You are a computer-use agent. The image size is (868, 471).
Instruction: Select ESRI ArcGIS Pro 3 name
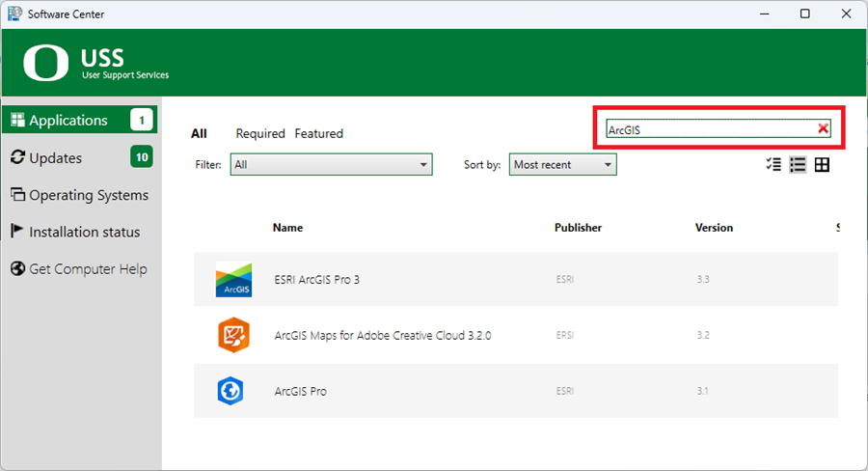coord(316,280)
